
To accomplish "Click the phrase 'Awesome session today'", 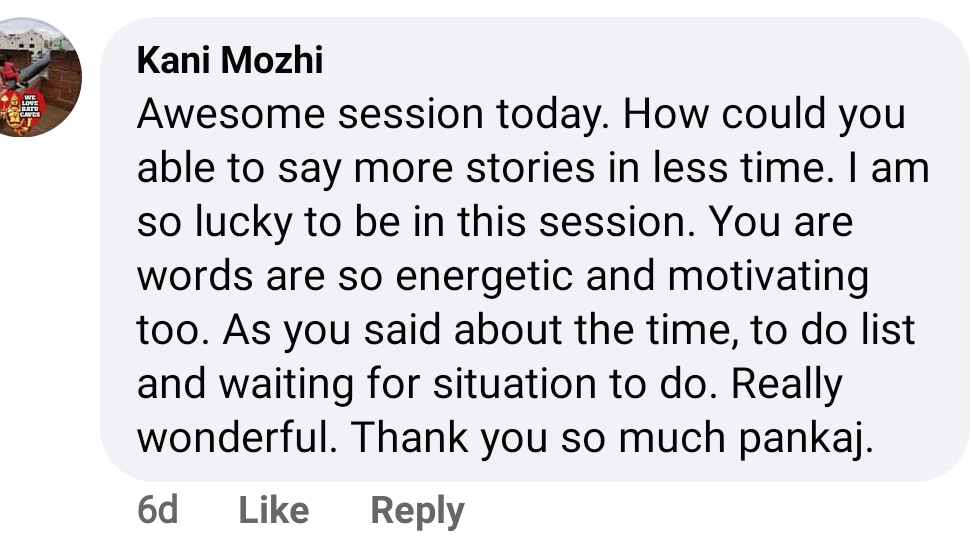I will [370, 115].
